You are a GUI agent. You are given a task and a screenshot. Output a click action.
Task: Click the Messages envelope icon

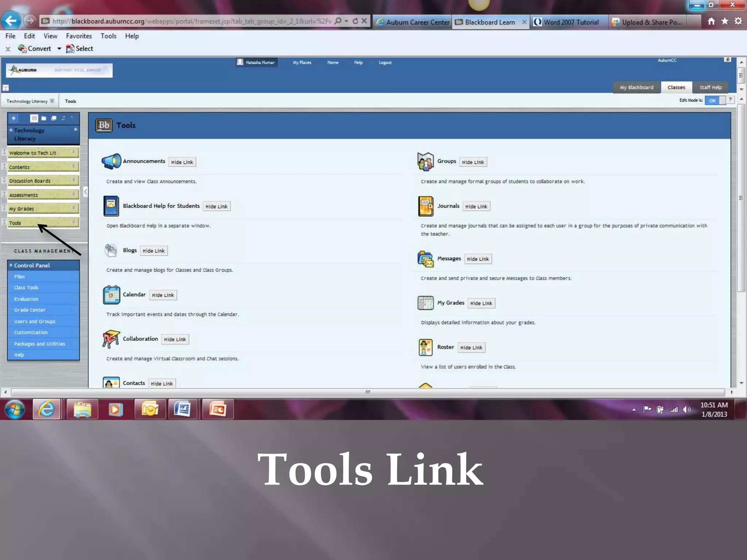[425, 259]
